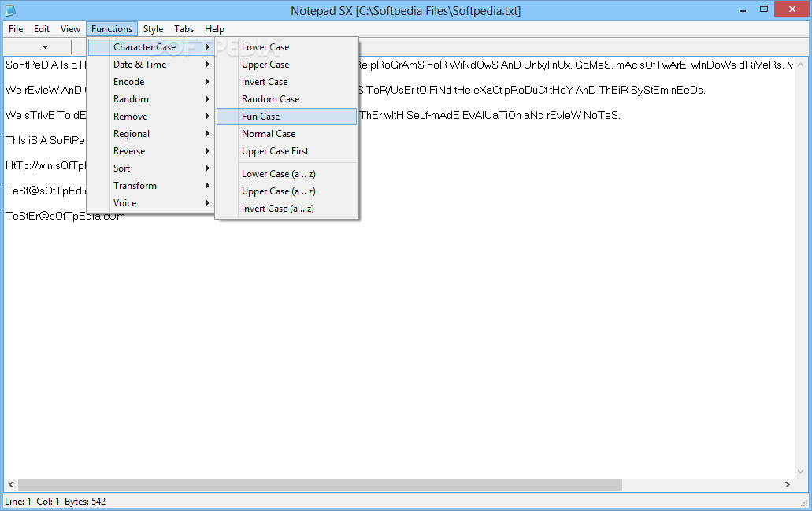Expand the Random submenu
The image size is (812, 511).
click(151, 99)
